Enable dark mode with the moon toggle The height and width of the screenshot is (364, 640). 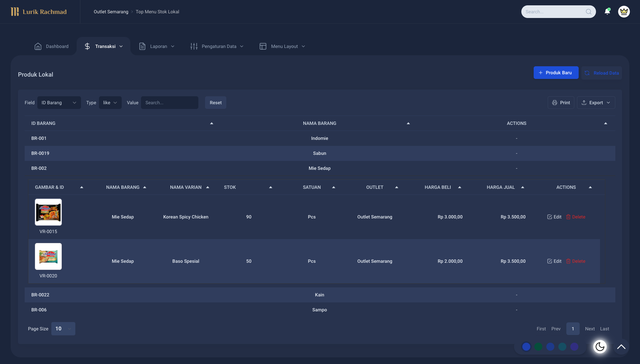pos(600,347)
